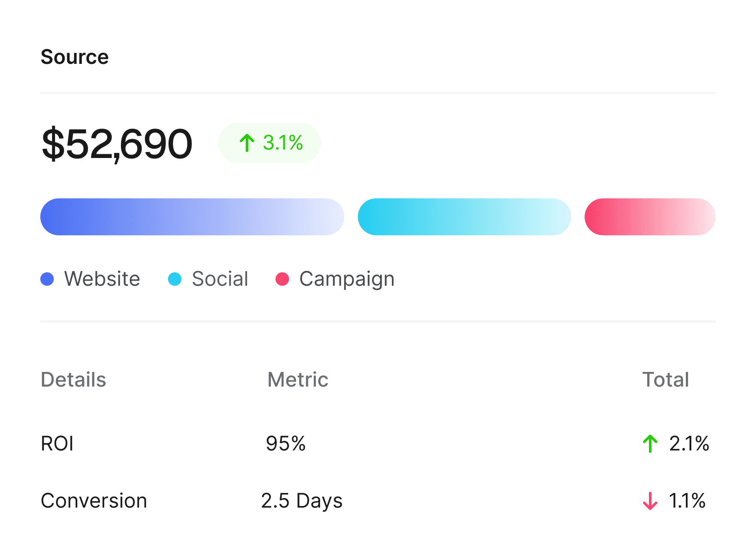
Task: Select the blue Website legend dot
Action: coord(47,279)
